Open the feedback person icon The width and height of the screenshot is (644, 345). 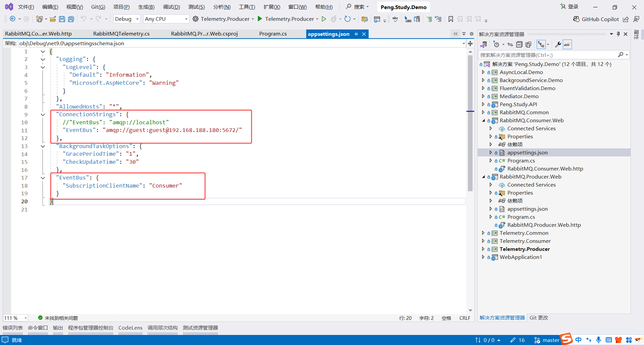click(x=636, y=19)
